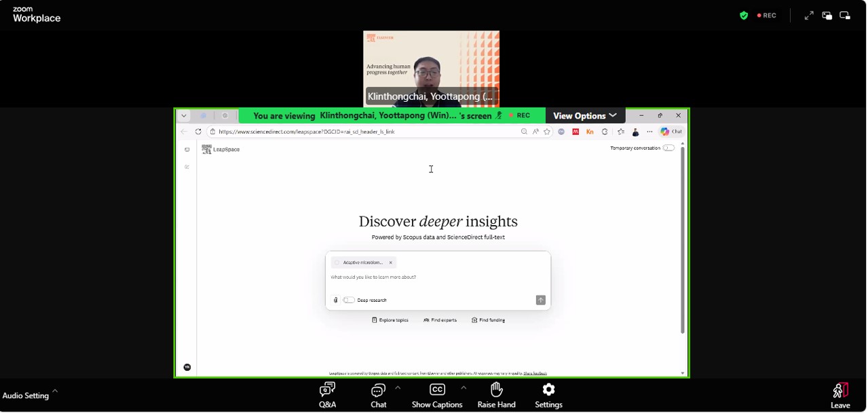Click the green encryption shield icon
Image resolution: width=868 pixels, height=413 pixels.
point(744,16)
